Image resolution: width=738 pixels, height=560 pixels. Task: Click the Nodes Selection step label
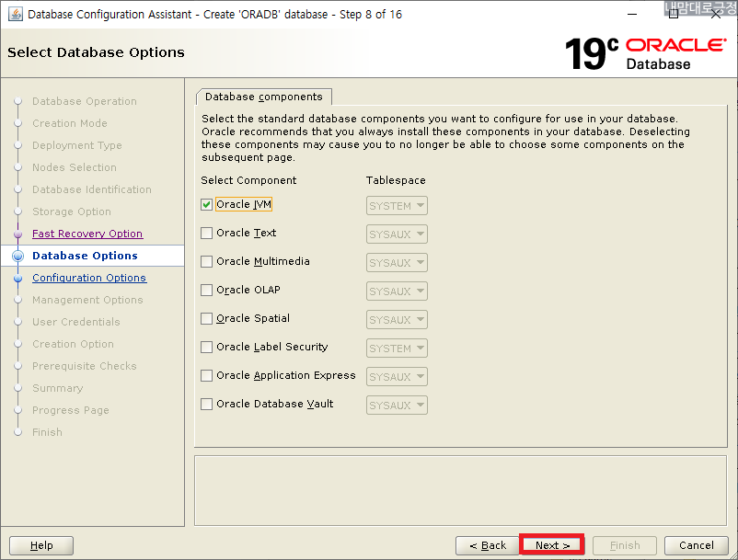coord(75,167)
